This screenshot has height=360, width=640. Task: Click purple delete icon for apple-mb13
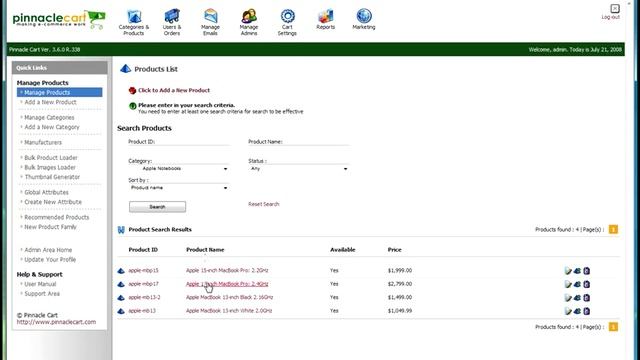[x=587, y=311]
